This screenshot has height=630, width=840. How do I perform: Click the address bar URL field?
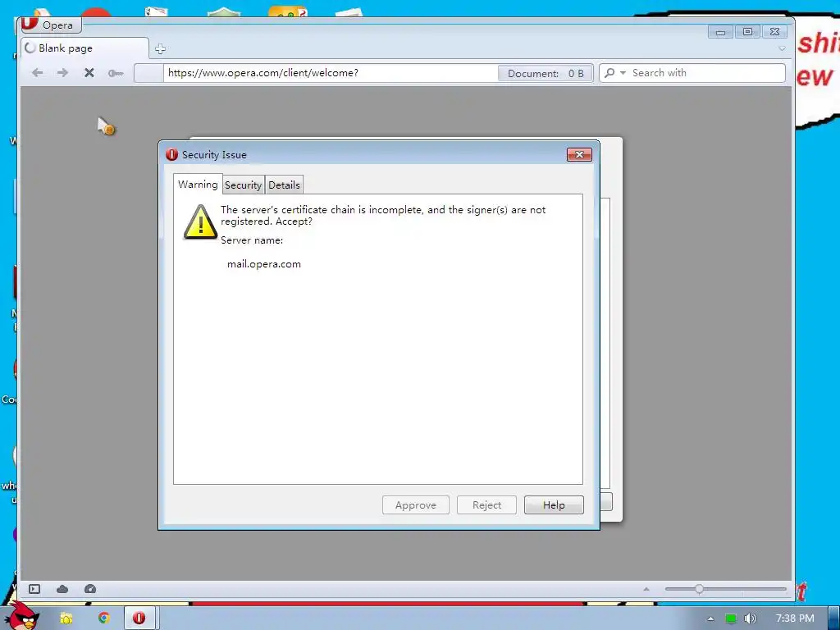330,73
